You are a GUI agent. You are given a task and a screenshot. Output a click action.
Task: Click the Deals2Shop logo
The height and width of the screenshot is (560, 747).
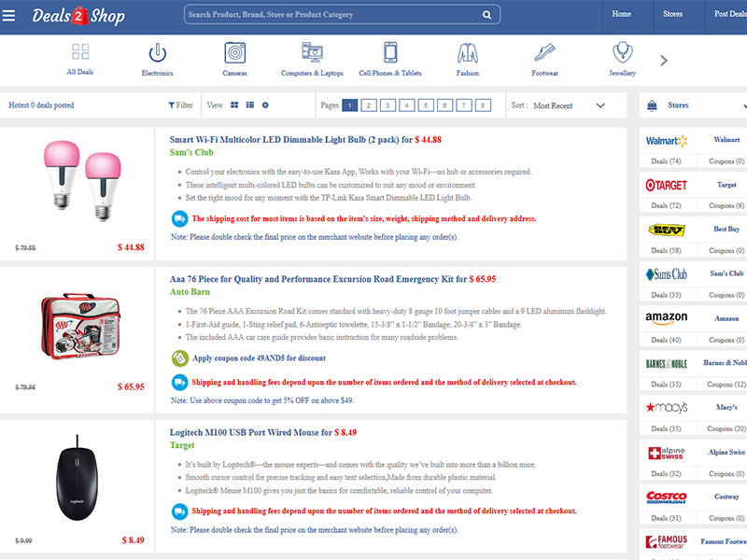tap(78, 16)
